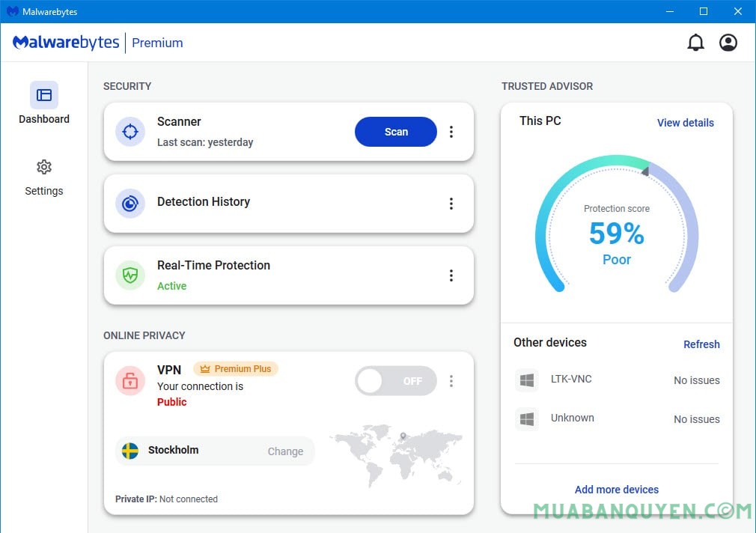Click the Malwarebytes logo in header

coord(66,43)
